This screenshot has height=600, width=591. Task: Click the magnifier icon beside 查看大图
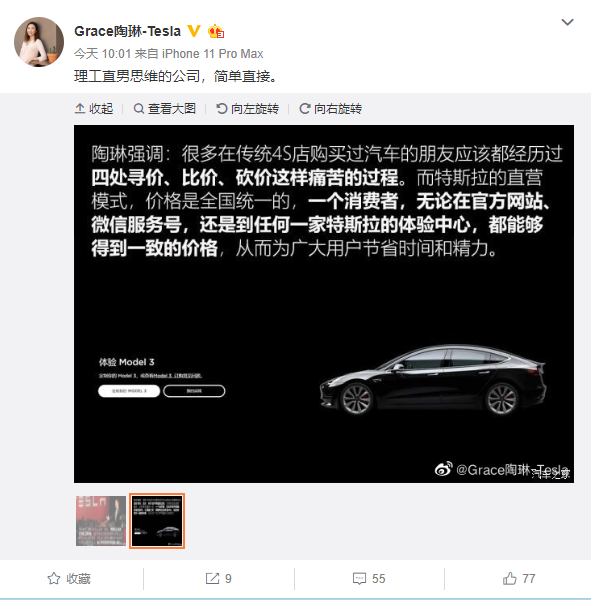coord(139,109)
